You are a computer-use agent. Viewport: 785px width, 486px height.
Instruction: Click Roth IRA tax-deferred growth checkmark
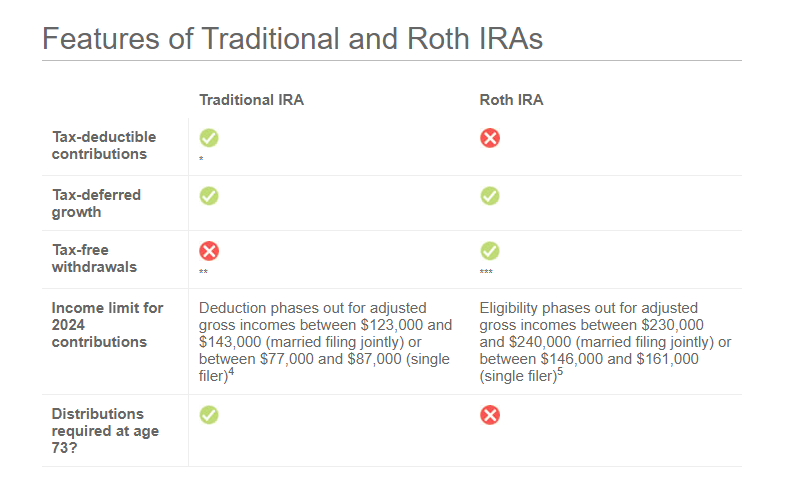(490, 195)
